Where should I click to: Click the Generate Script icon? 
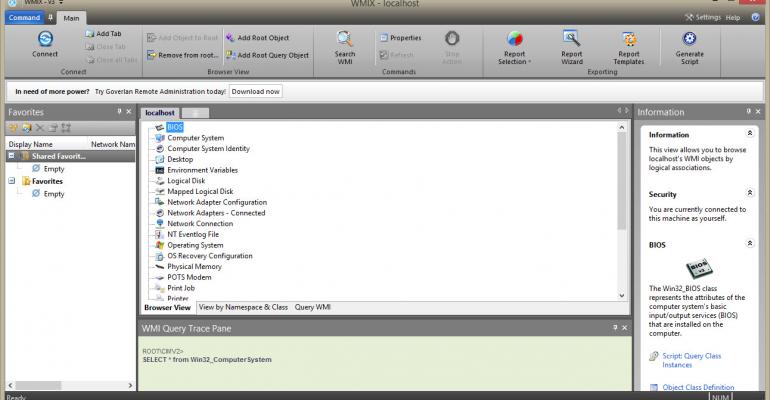(x=689, y=39)
